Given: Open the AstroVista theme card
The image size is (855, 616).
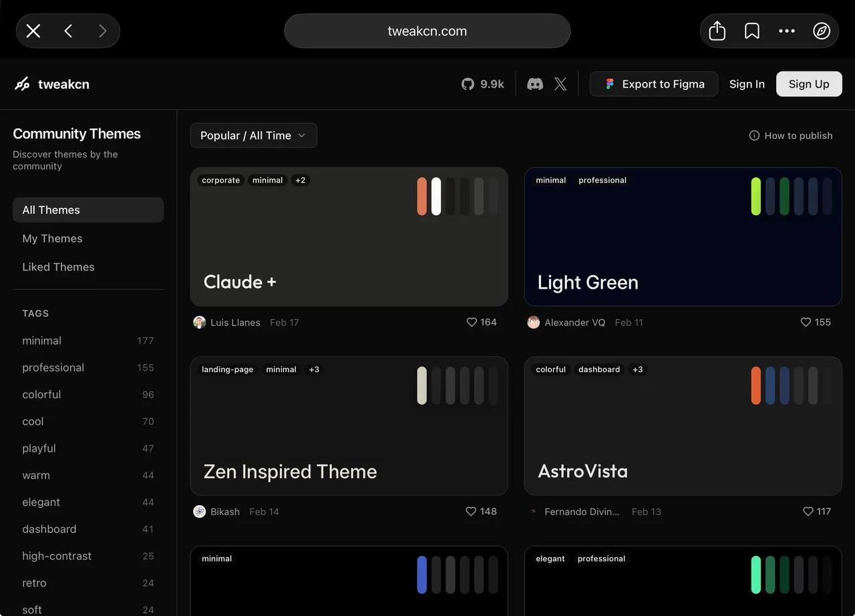Looking at the screenshot, I should 683,426.
